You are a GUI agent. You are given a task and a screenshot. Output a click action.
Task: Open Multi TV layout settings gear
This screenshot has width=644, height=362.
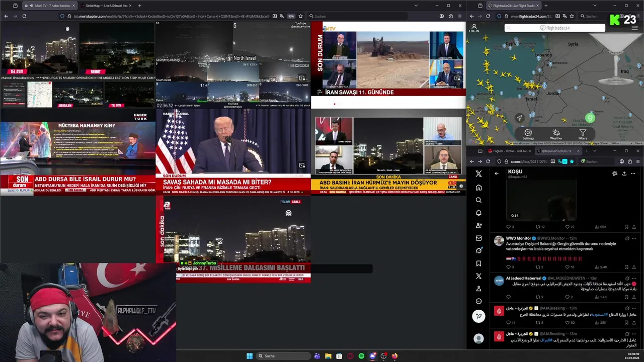pyautogui.click(x=461, y=187)
